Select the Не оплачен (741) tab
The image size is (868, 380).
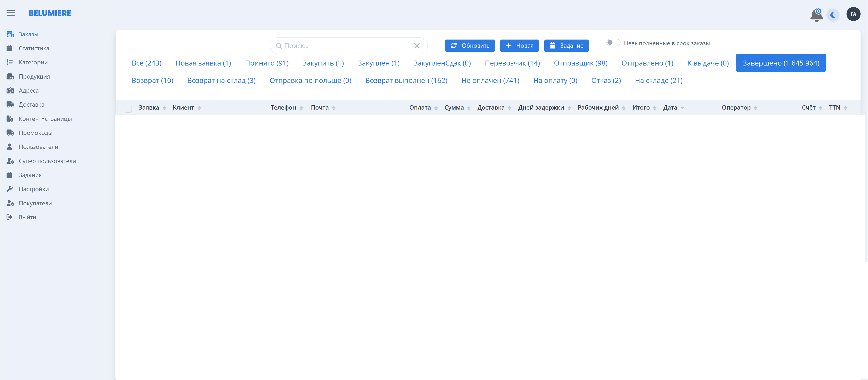[490, 80]
